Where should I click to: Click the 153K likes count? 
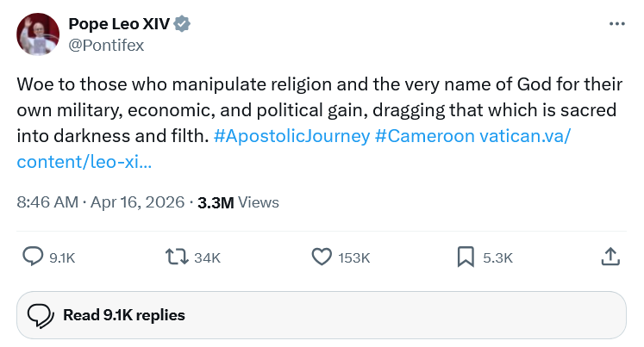point(353,257)
